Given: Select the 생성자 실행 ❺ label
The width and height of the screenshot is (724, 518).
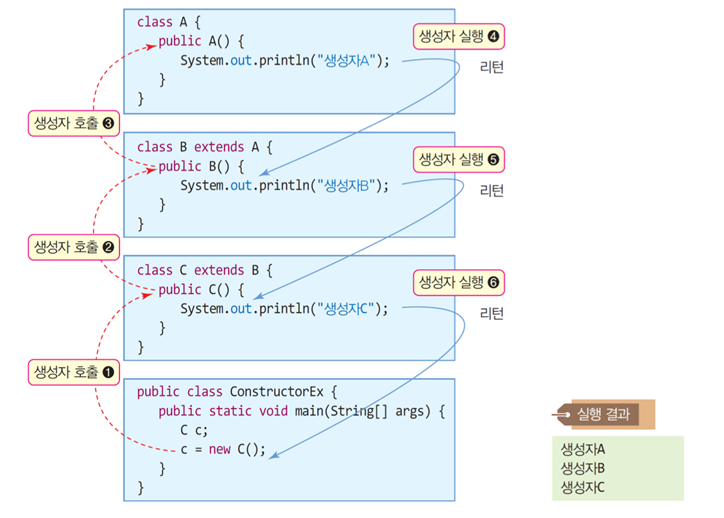Looking at the screenshot, I should click(x=460, y=159).
